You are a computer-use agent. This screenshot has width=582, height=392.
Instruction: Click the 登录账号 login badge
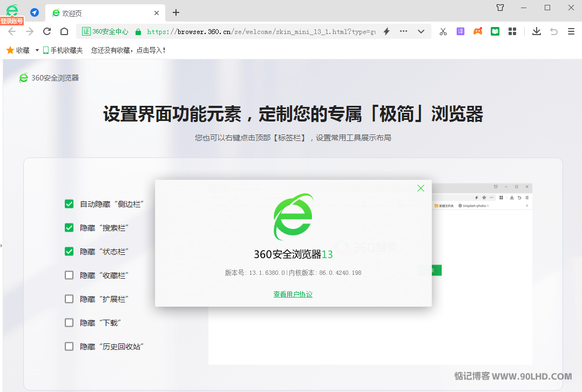[12, 21]
